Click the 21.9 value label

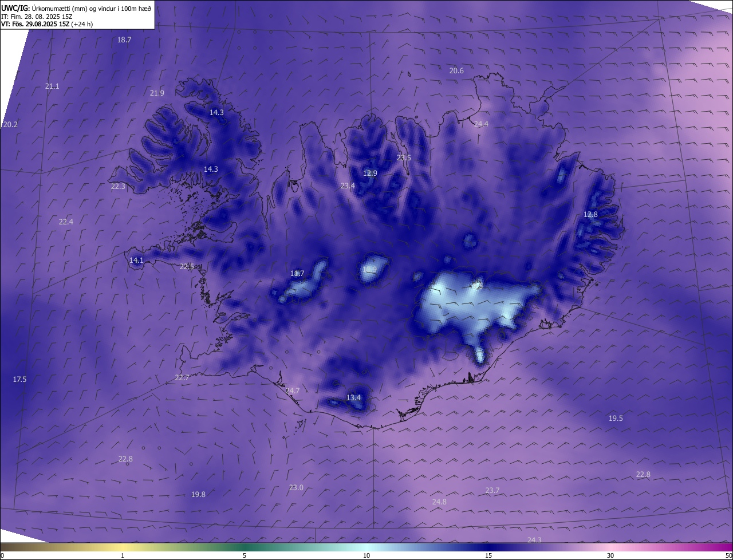tap(157, 93)
